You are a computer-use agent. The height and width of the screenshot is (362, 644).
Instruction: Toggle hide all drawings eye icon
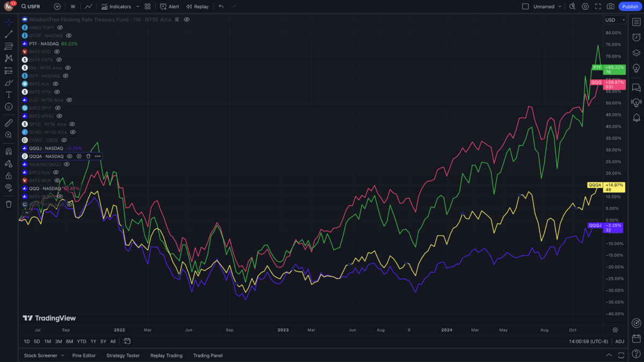coord(9,188)
